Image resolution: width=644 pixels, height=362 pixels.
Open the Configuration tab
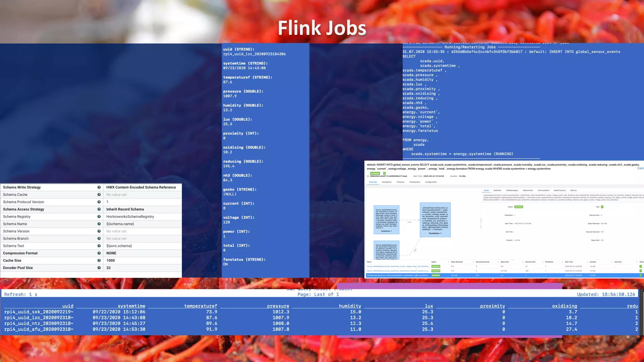[431, 182]
